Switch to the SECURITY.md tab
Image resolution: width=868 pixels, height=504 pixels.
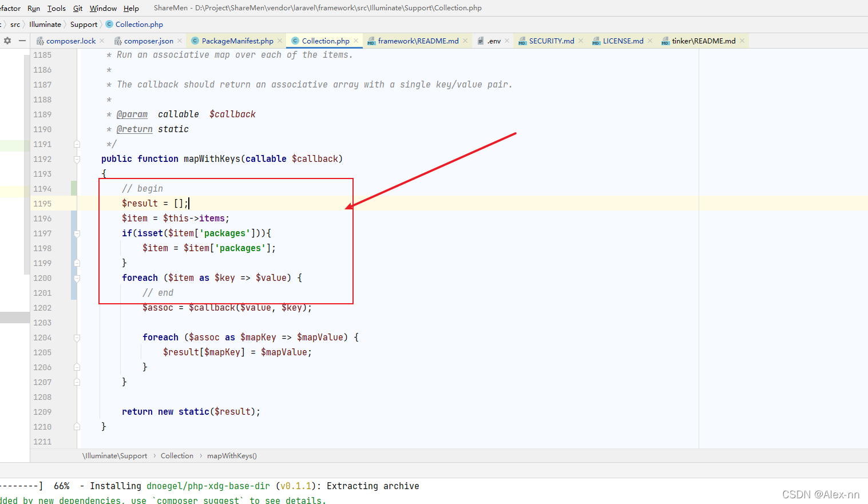(552, 41)
